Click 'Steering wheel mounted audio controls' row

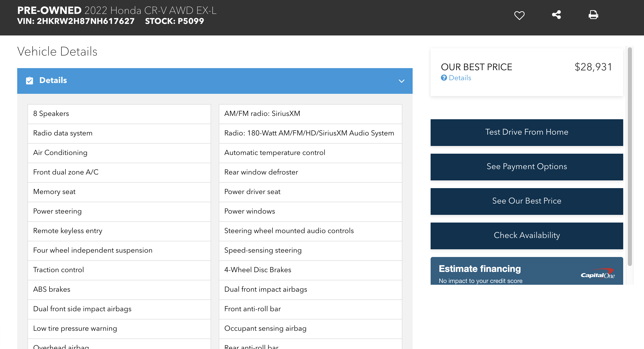(310, 231)
